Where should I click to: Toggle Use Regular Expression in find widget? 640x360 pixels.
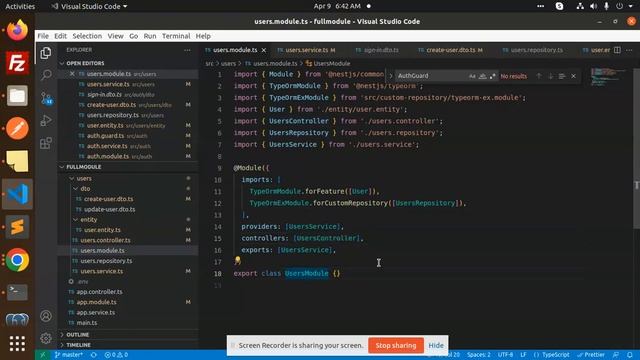tap(492, 76)
